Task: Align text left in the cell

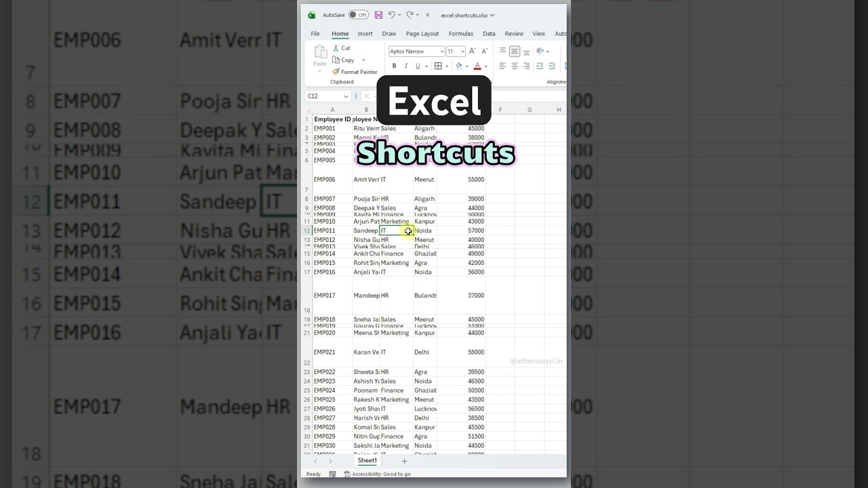Action: (502, 66)
